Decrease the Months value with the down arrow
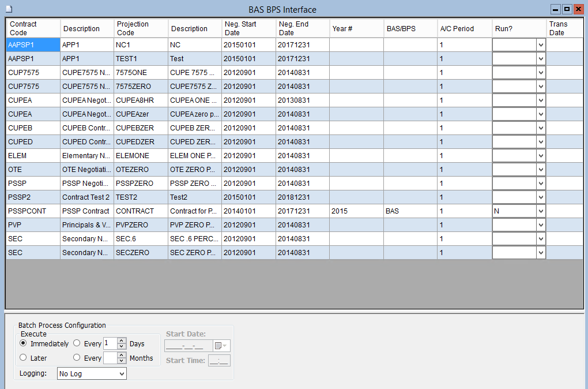The width and height of the screenshot is (588, 389). click(121, 361)
